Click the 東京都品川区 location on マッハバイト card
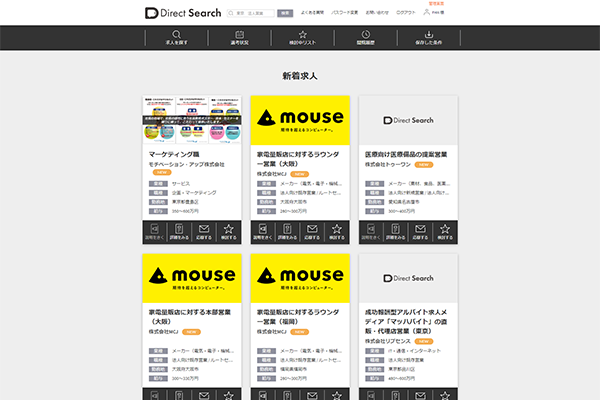The width and height of the screenshot is (600, 400). click(x=402, y=369)
